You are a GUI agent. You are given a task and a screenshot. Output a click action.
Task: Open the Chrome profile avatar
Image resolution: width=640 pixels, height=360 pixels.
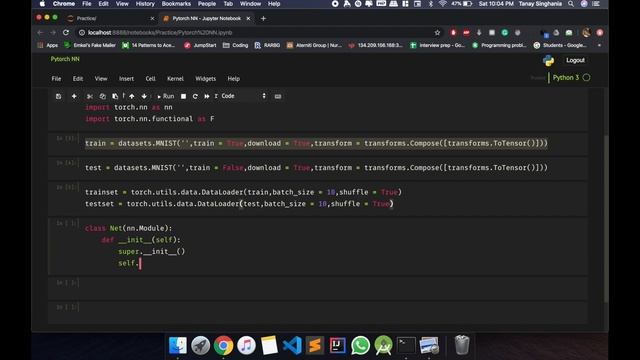(586, 33)
